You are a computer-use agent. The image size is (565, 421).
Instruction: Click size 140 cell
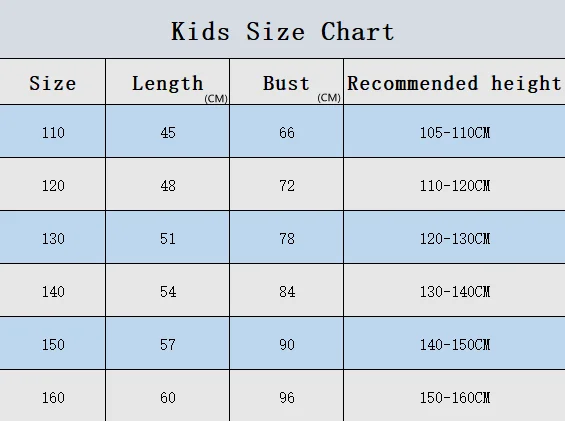[x=53, y=292]
